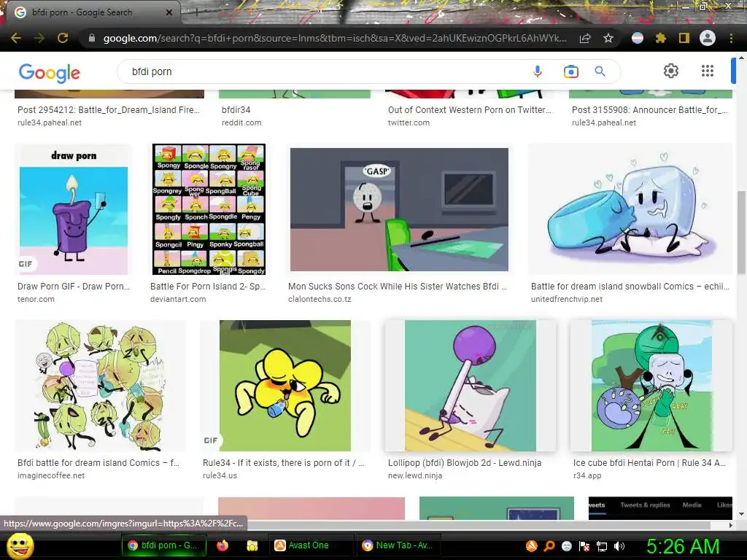
Task: Submit search with the magnifier icon
Action: pyautogui.click(x=600, y=71)
